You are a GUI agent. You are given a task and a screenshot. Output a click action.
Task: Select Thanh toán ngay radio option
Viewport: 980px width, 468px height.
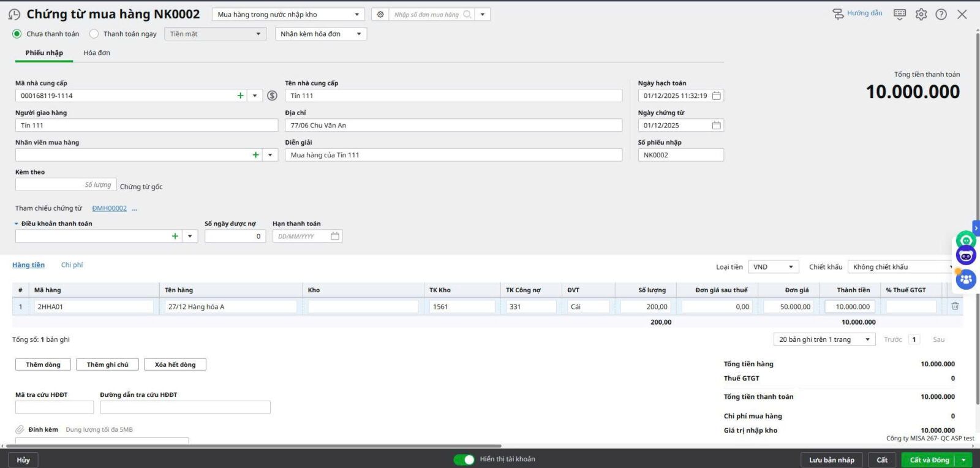click(x=94, y=34)
